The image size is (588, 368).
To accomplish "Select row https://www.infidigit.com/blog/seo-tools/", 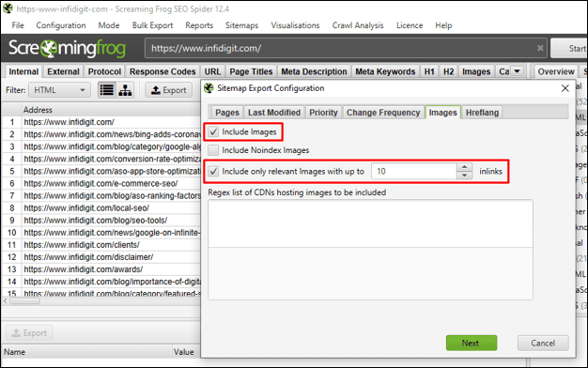I will 101,221.
